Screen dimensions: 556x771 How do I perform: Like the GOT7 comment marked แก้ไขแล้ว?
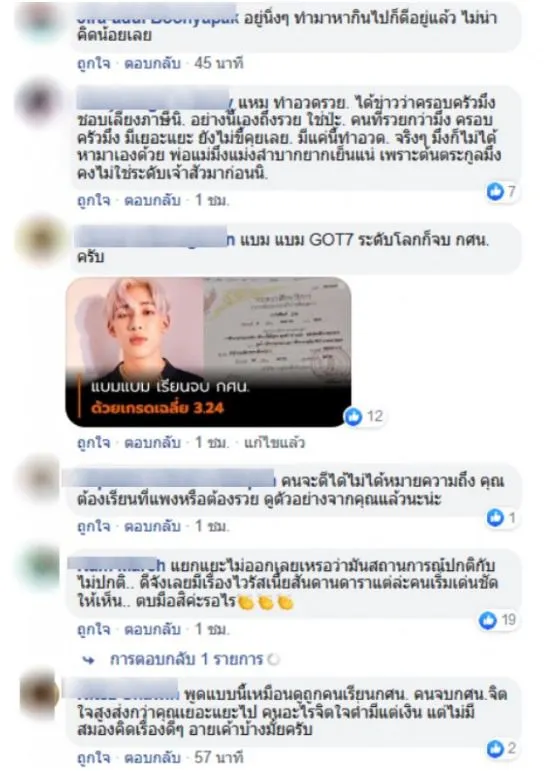(93, 443)
